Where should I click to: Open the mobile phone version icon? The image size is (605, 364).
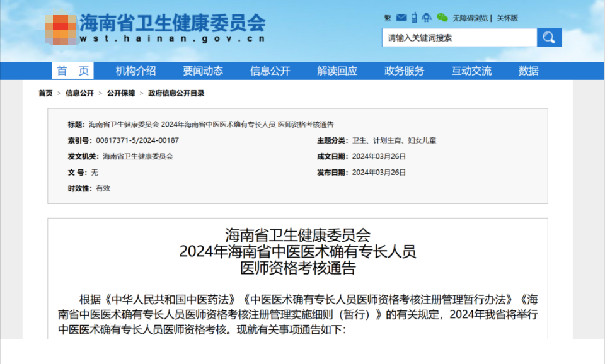[x=414, y=18]
